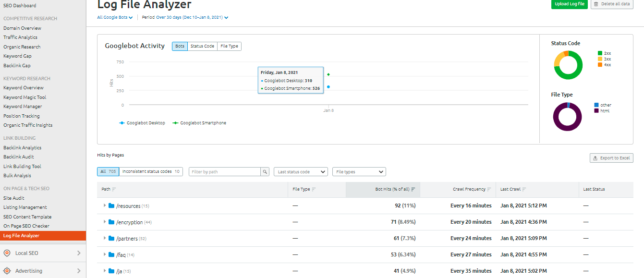644x278 pixels.
Task: Click the /encryption folder icon
Action: (x=111, y=222)
